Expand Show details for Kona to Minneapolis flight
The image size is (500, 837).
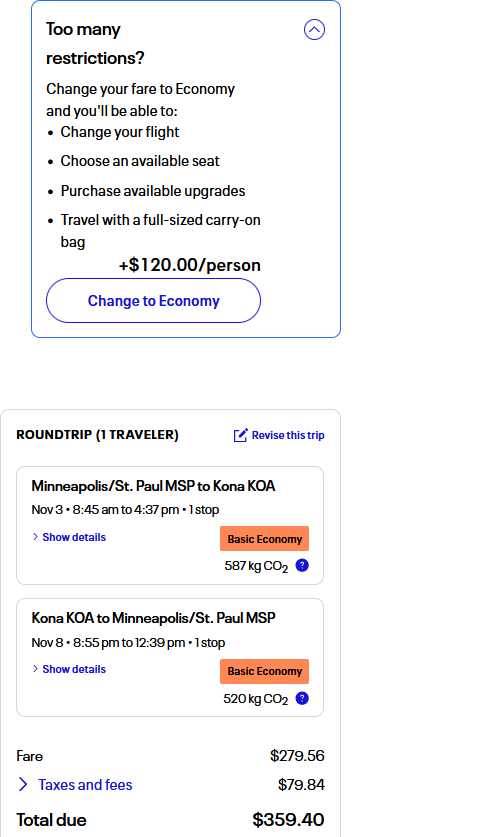click(x=69, y=669)
